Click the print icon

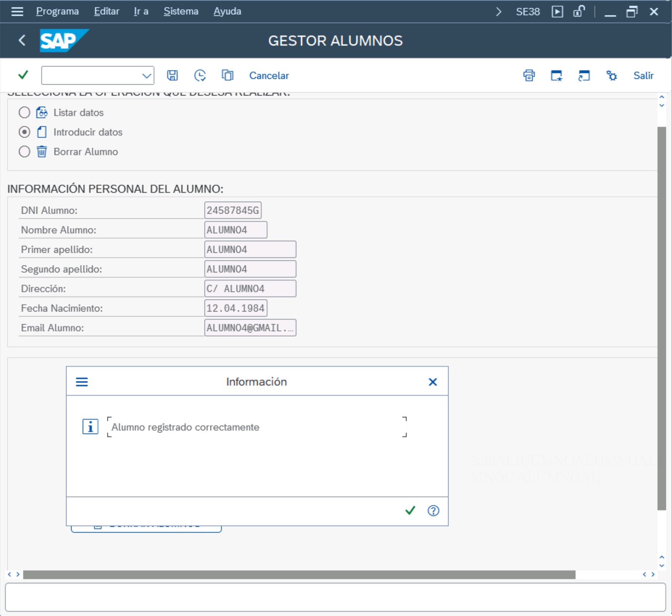click(529, 75)
